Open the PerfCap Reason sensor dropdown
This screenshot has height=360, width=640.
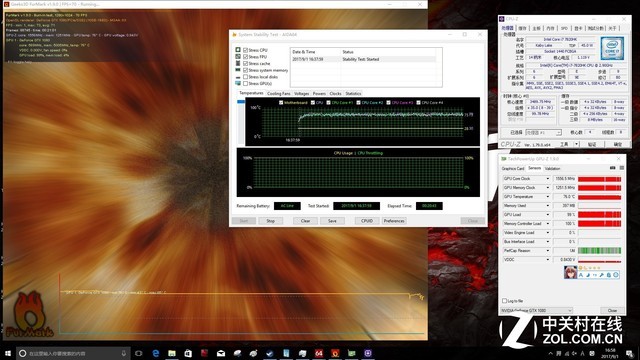pyautogui.click(x=547, y=251)
